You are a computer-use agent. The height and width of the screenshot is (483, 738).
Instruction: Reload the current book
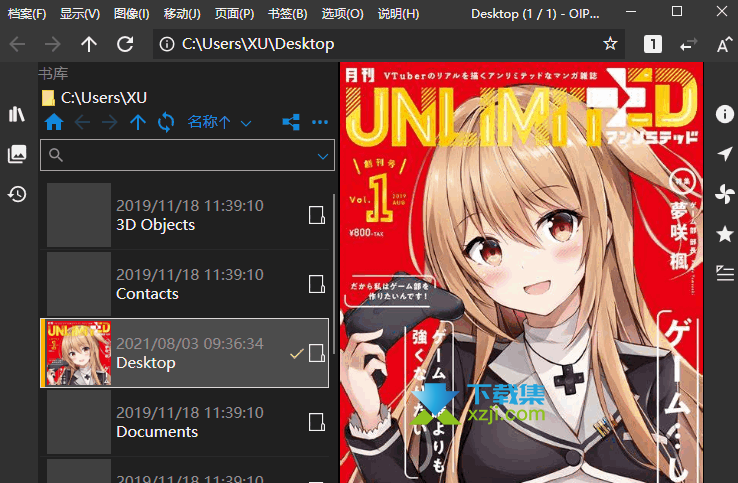coord(125,45)
